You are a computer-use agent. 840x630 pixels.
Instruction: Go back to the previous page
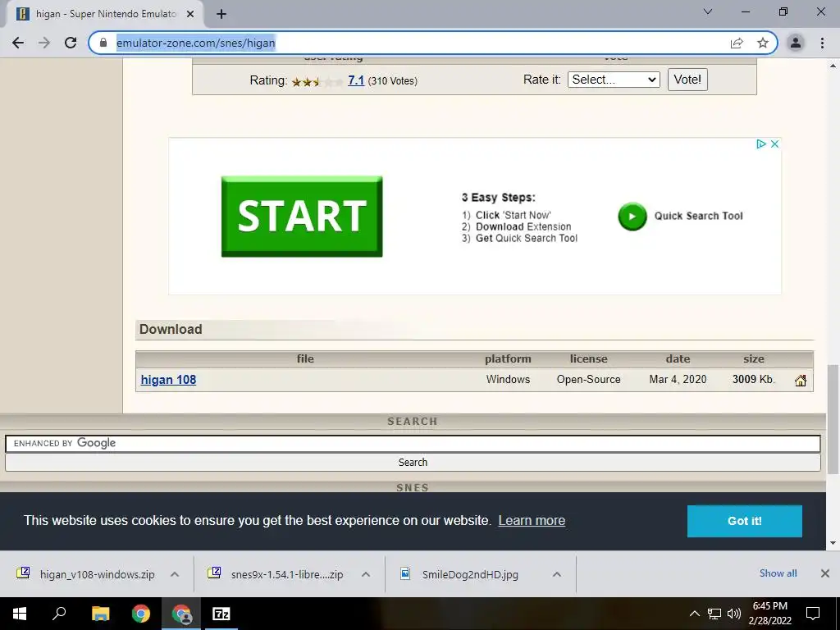18,43
